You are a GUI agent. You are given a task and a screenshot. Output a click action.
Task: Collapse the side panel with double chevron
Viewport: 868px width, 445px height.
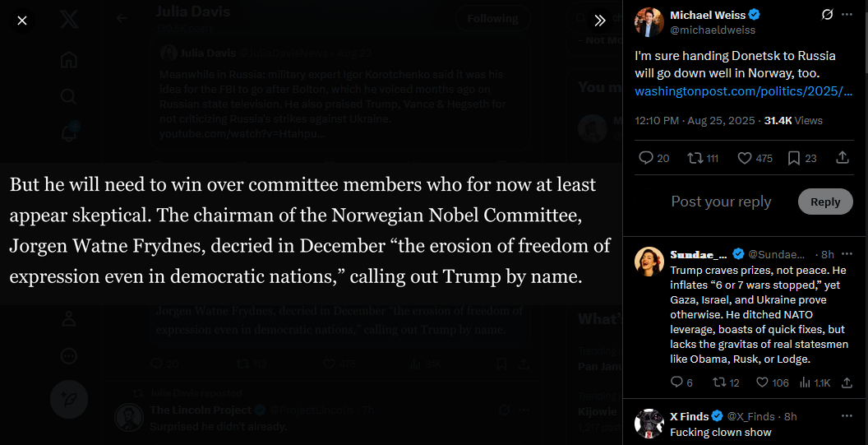(x=600, y=21)
